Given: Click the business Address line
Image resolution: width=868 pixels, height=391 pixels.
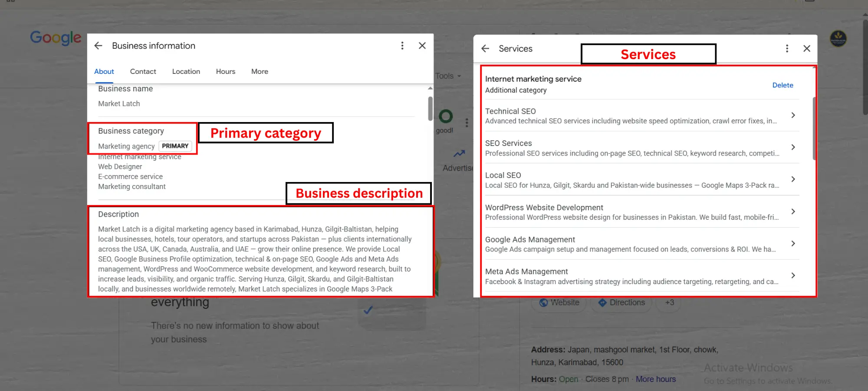Looking at the screenshot, I should 625,356.
